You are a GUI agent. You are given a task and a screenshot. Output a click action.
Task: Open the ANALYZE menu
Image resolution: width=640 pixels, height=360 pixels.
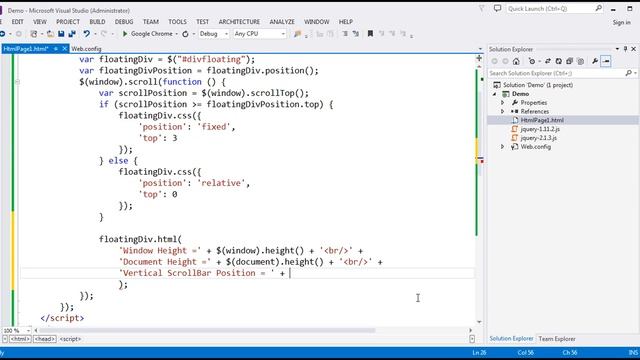tap(282, 22)
